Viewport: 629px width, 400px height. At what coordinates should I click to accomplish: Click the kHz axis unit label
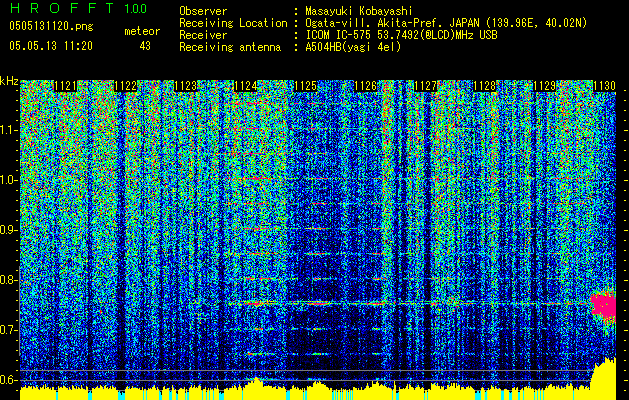[x=9, y=81]
